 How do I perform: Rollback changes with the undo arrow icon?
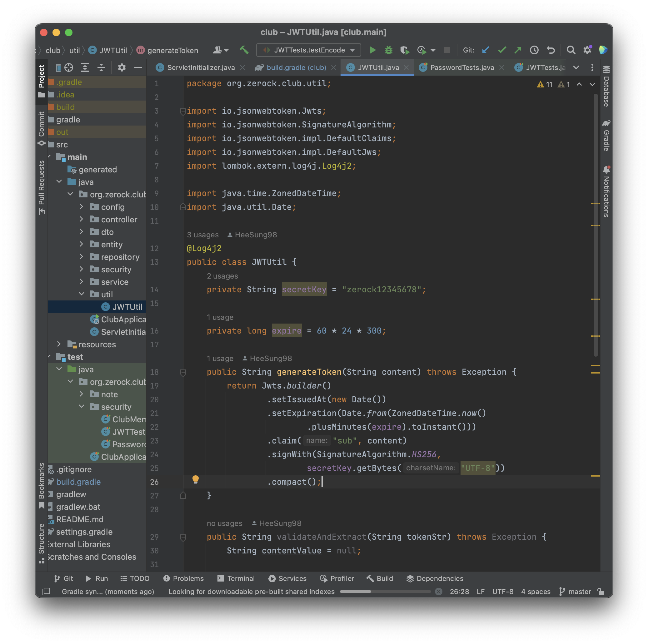tap(551, 50)
